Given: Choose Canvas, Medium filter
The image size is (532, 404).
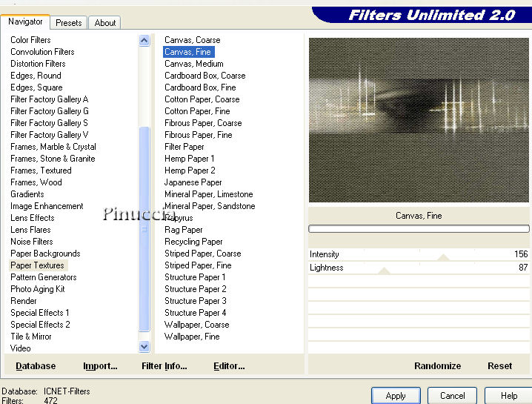Looking at the screenshot, I should pyautogui.click(x=193, y=64).
